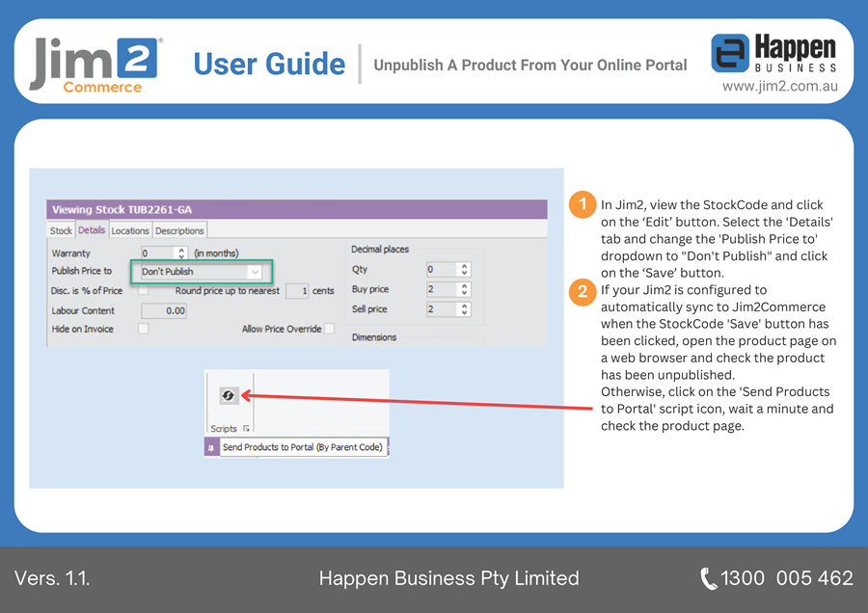Click the Send Products to Portal script icon
The width and height of the screenshot is (868, 613).
click(229, 395)
